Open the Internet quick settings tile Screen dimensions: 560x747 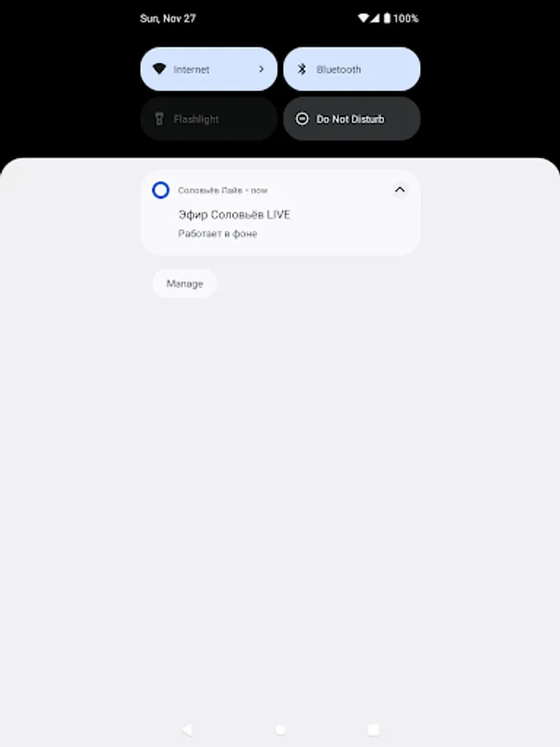point(209,69)
